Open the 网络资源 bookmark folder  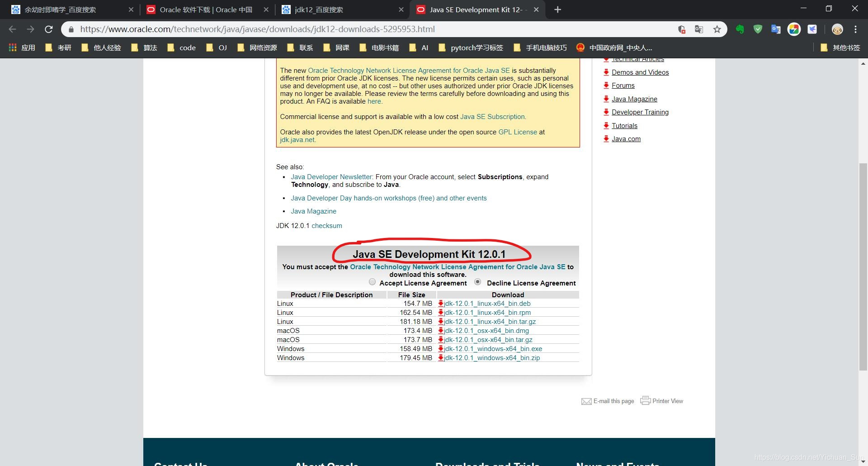click(257, 48)
